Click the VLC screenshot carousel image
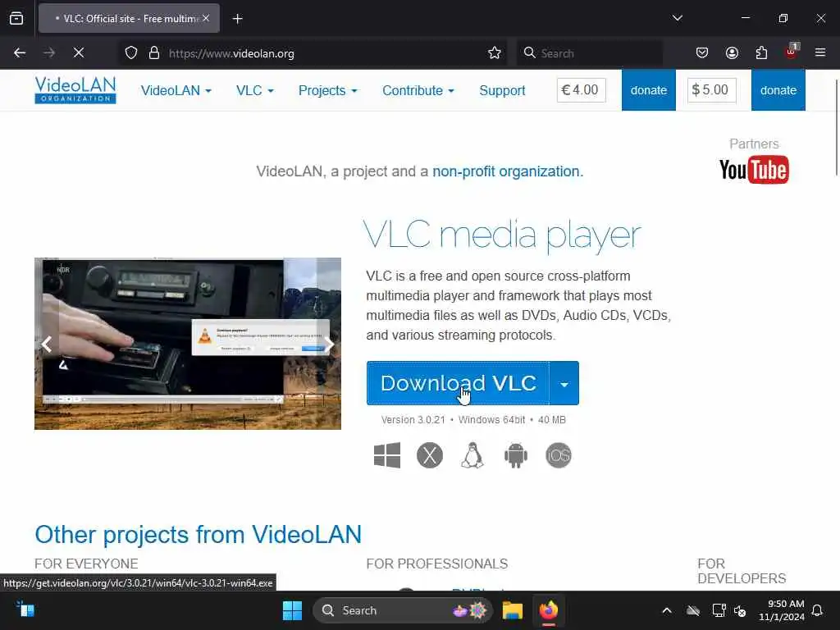This screenshot has height=630, width=840. 188,344
